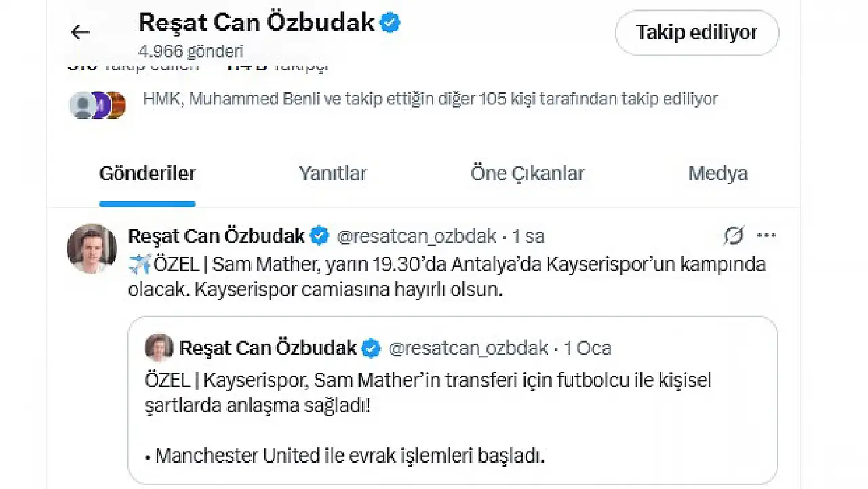Viewport: 868px width, 489px height.
Task: Click the tweet author name Reşat Can Özbudak
Action: click(x=216, y=236)
